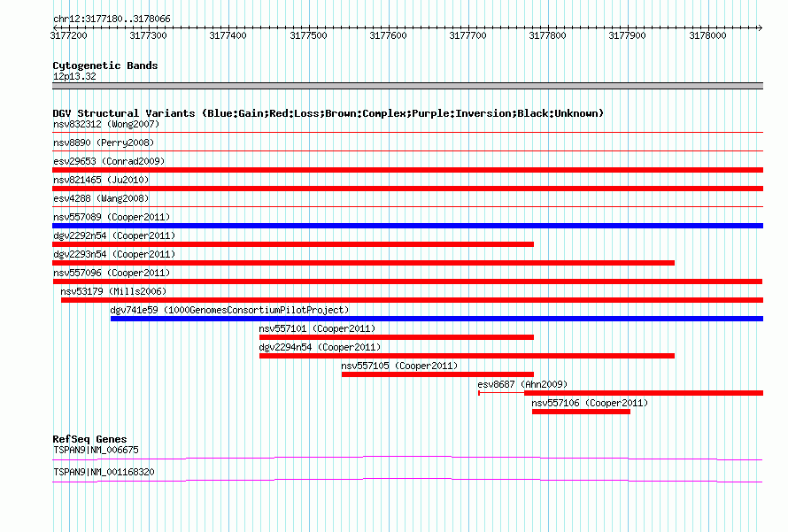Screen dimensions: 788x532
Task: Select the nsv557105 (Cooper2011) red bar
Action: (x=437, y=374)
